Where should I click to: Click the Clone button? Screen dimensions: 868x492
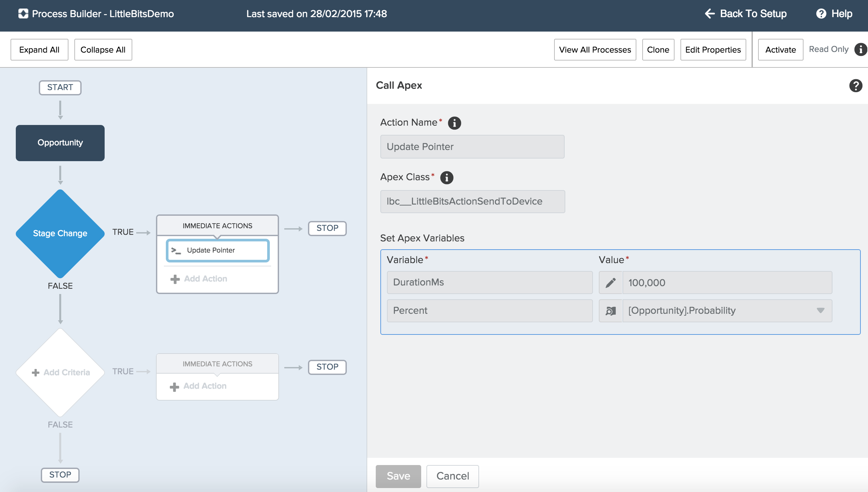658,50
